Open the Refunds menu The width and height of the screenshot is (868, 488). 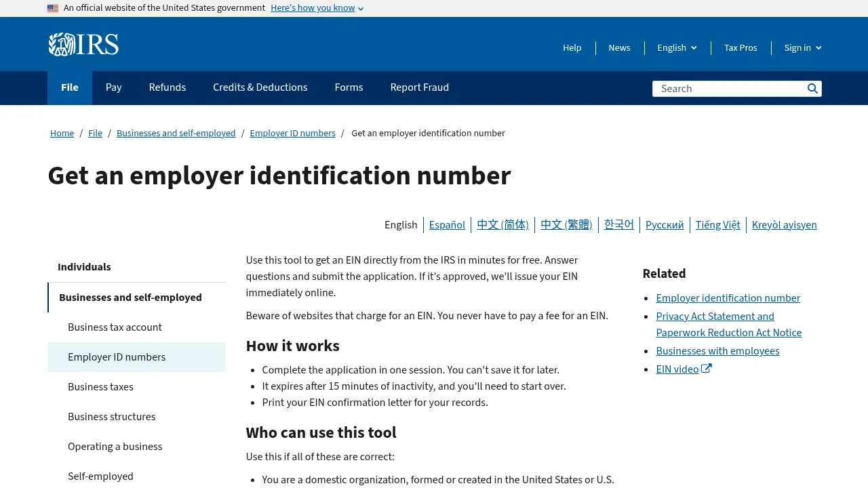point(167,88)
